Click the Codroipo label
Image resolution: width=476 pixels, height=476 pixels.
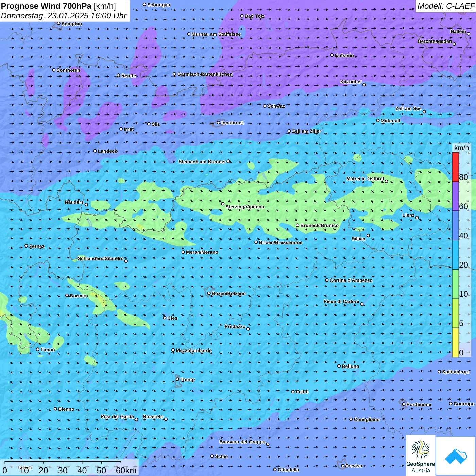point(464,404)
